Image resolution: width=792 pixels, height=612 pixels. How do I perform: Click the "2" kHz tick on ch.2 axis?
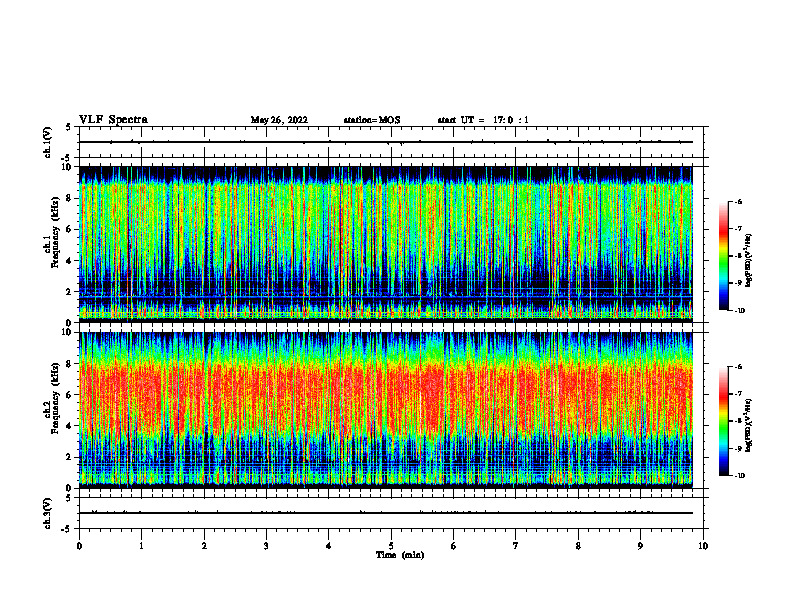click(x=68, y=457)
